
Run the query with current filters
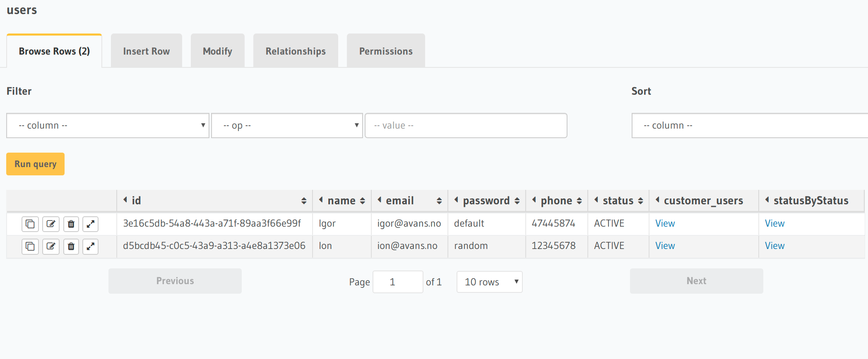[x=35, y=164]
